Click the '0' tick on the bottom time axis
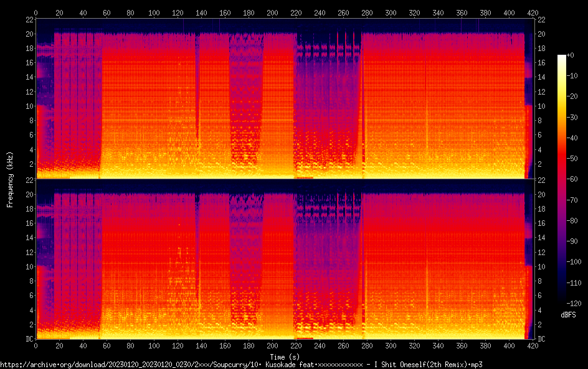The width and height of the screenshot is (588, 369). click(x=36, y=345)
